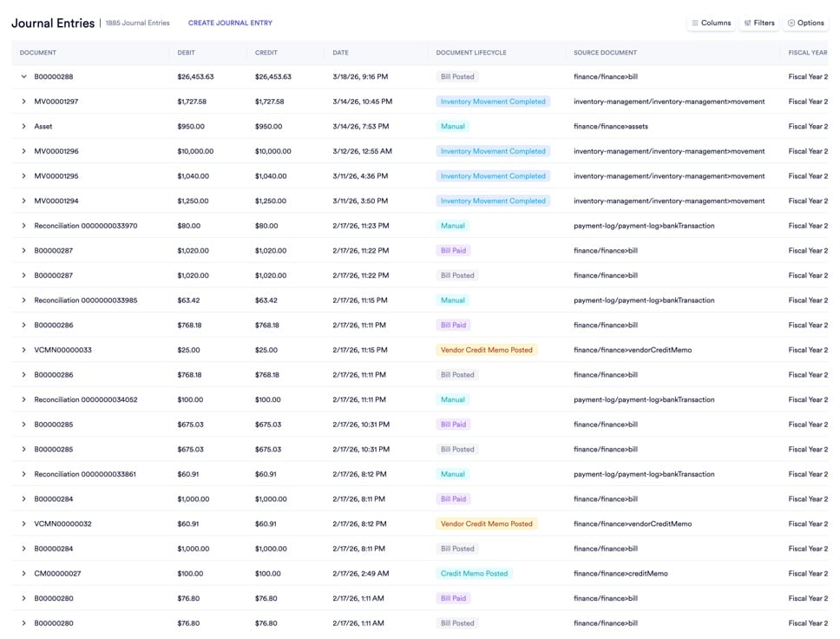Expand the MV00001296 row chevron
The image size is (840, 639).
point(23,151)
